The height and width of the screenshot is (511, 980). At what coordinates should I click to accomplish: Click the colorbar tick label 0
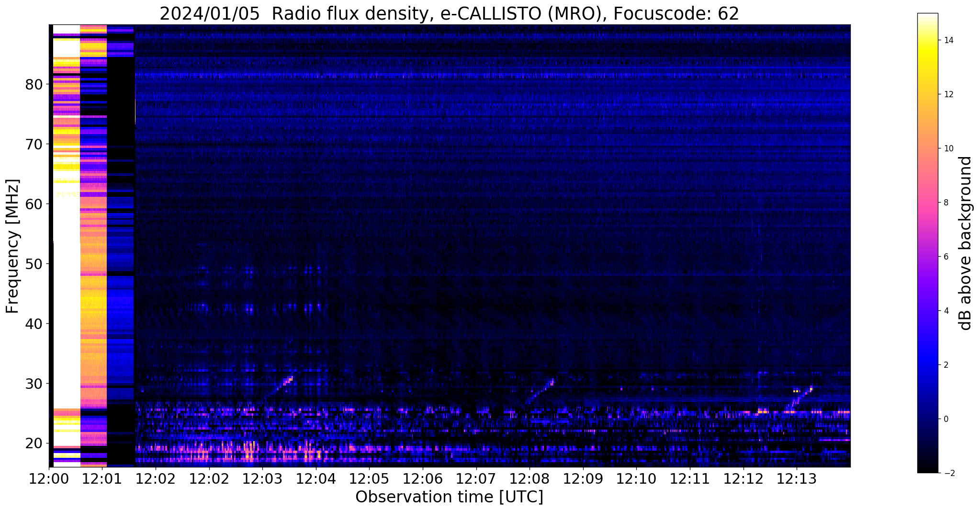click(946, 419)
